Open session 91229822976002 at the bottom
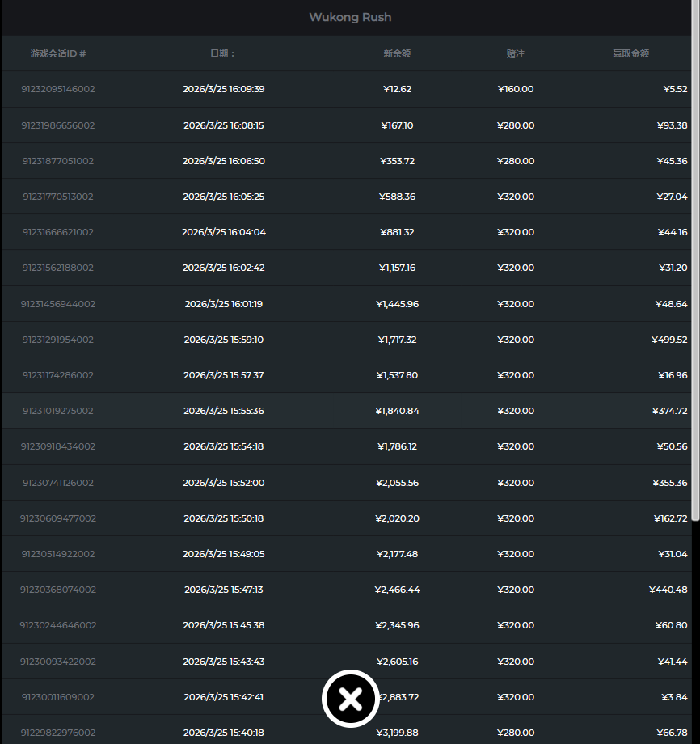Image resolution: width=700 pixels, height=744 pixels. click(x=58, y=733)
